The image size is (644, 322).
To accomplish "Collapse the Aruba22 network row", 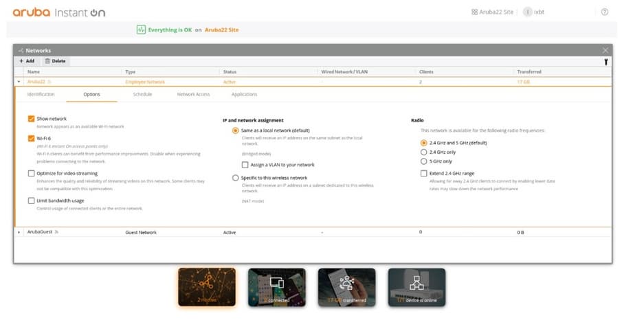I will [x=19, y=82].
